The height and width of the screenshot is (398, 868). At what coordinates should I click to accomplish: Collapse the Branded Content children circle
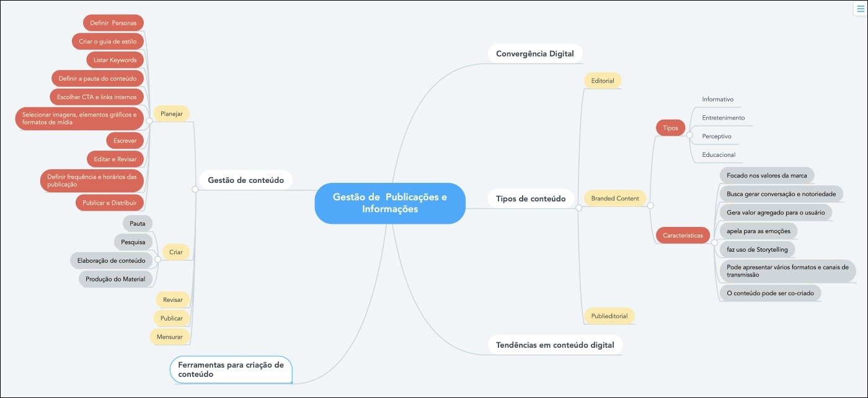click(x=650, y=205)
